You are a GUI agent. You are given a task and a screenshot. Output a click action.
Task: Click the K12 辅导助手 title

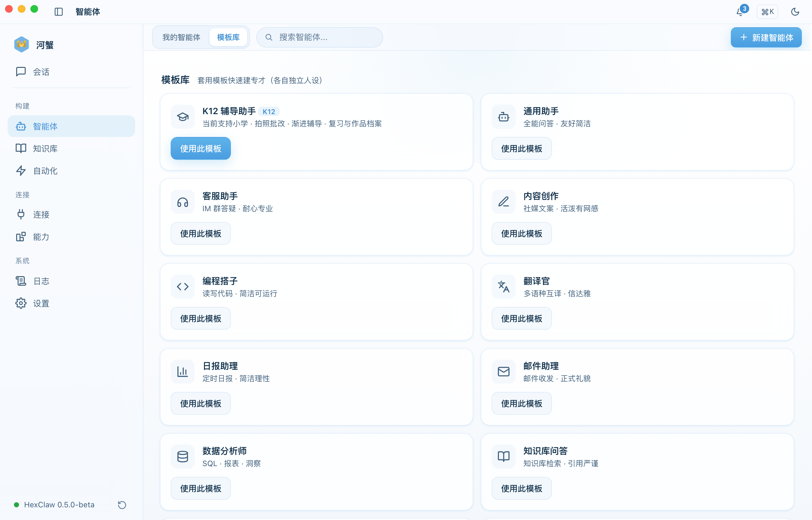(229, 111)
